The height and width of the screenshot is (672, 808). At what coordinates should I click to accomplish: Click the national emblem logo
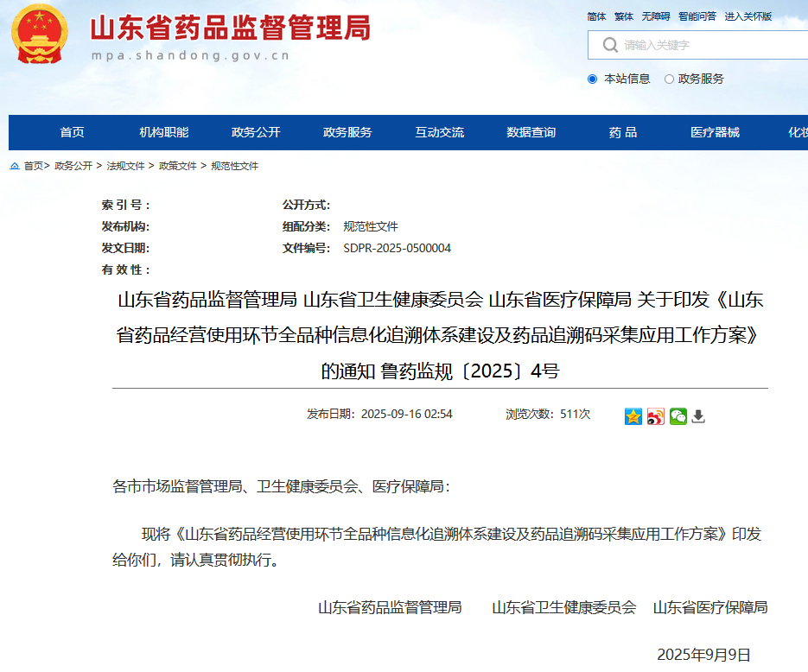40,35
